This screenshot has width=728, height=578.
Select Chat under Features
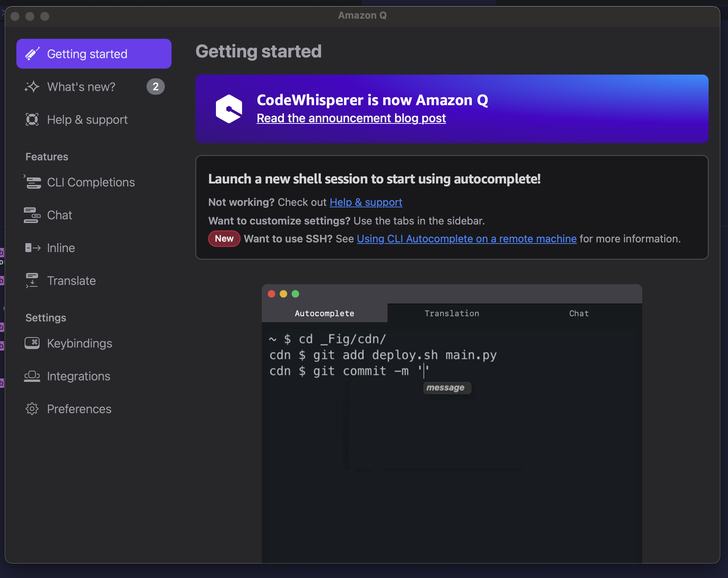point(94,215)
